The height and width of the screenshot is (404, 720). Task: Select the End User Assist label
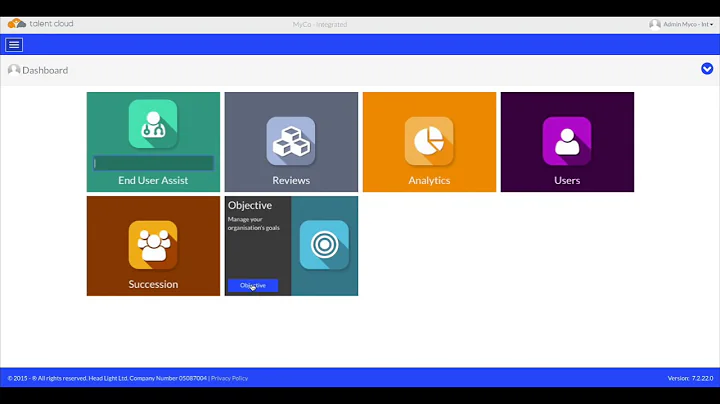(x=153, y=180)
